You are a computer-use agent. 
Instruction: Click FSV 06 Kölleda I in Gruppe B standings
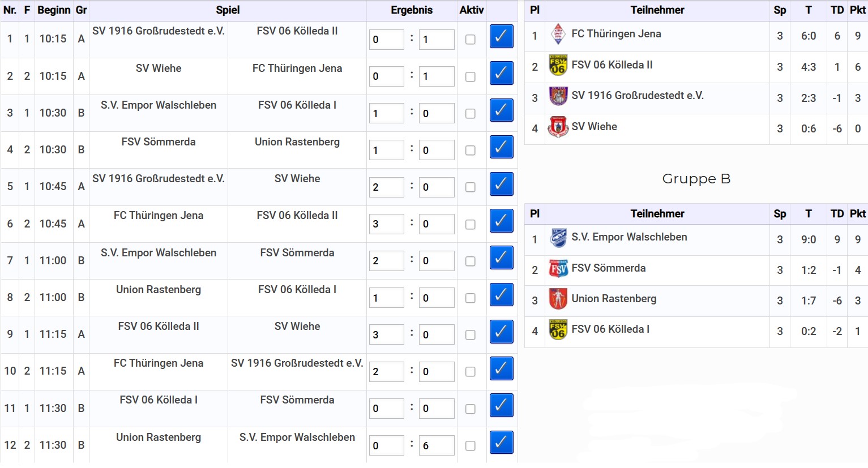point(610,329)
